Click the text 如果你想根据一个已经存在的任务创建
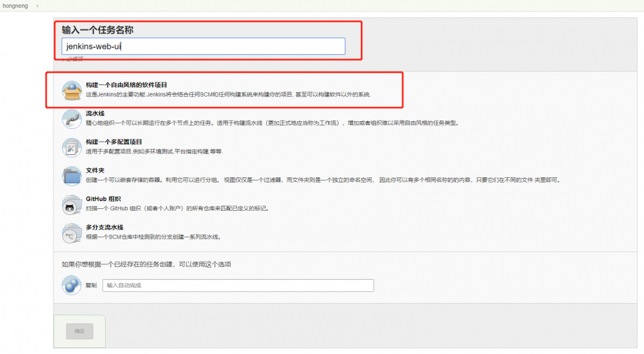644x354 pixels. pyautogui.click(x=146, y=264)
